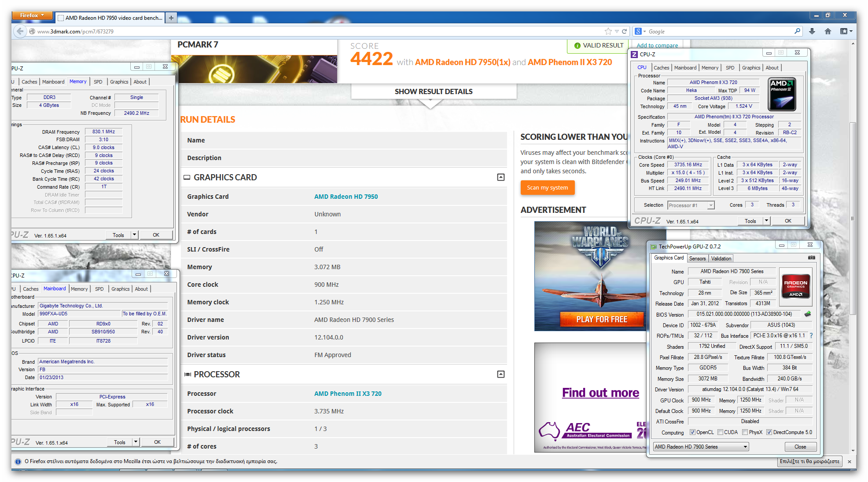
Task: Open the Tools dropdown arrow in CPU-Z CPU window
Action: (766, 221)
